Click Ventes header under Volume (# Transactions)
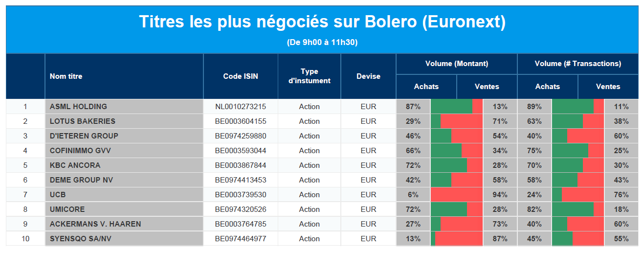This screenshot has width=644, height=253. click(608, 87)
